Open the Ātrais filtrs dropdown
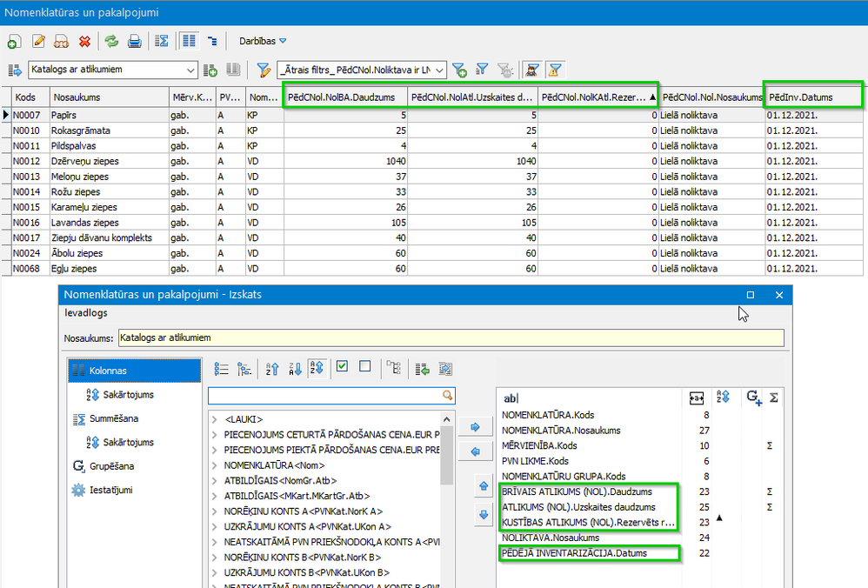Viewport: 868px width, 588px height. pos(439,70)
